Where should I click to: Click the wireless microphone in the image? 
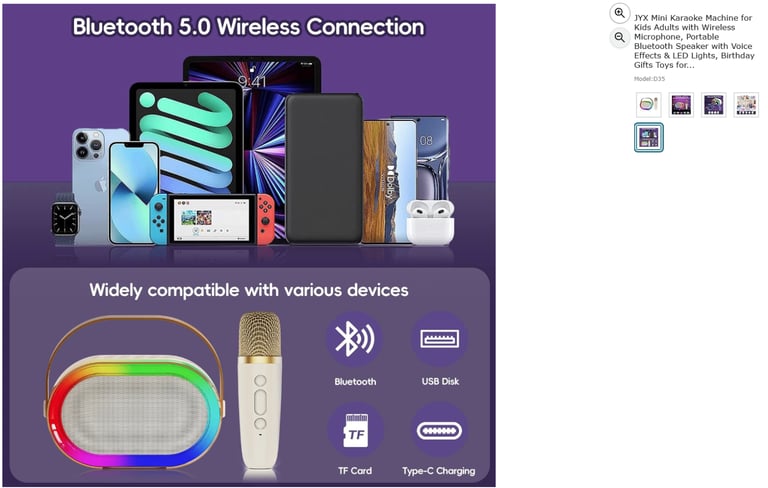[260, 395]
